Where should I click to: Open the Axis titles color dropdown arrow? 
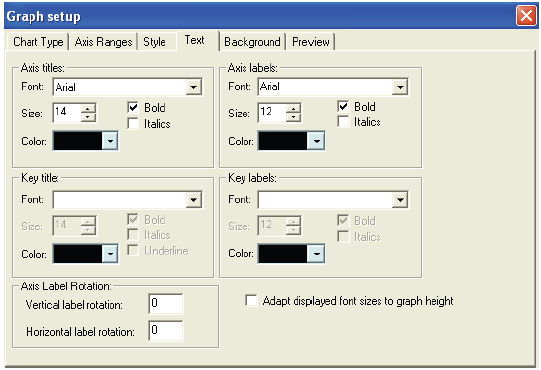(110, 141)
